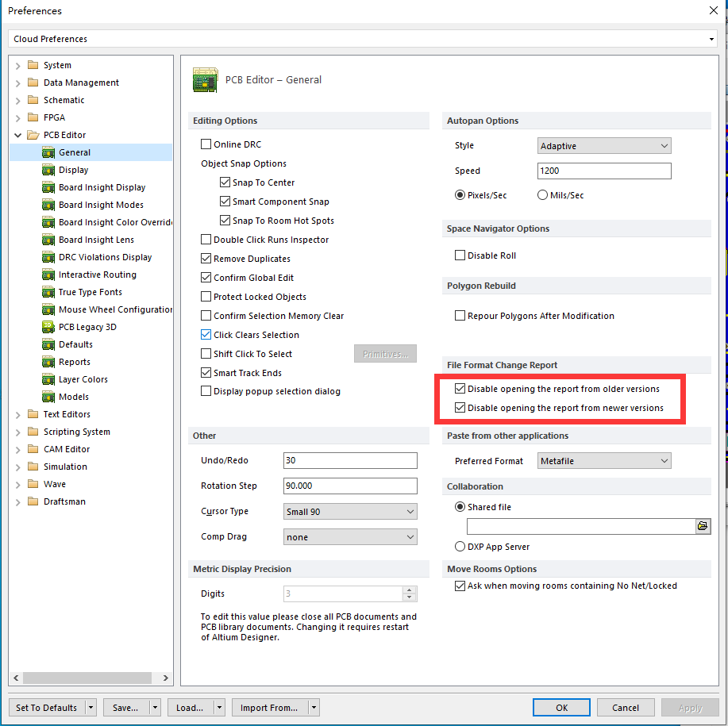The height and width of the screenshot is (726, 728).
Task: Click the FPGA folder icon
Action: 33,117
